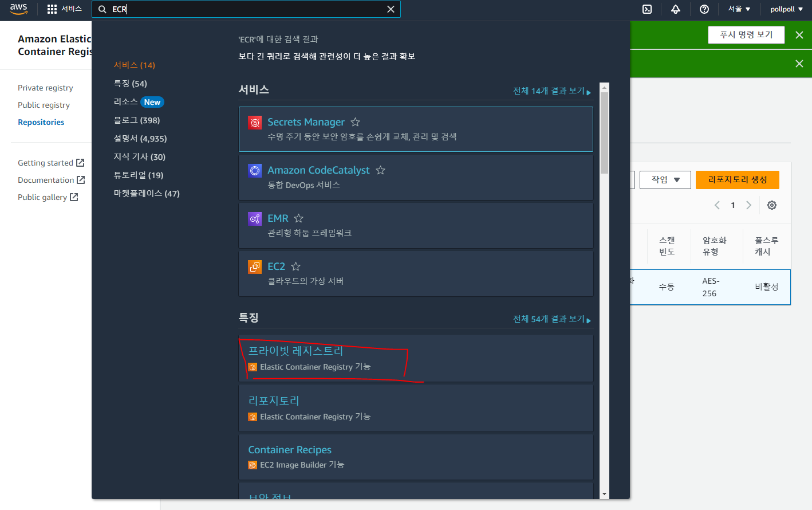Screen dimensions: 812x510
Task: Filter results by 지식 기사 (30)
Action: 139,156
